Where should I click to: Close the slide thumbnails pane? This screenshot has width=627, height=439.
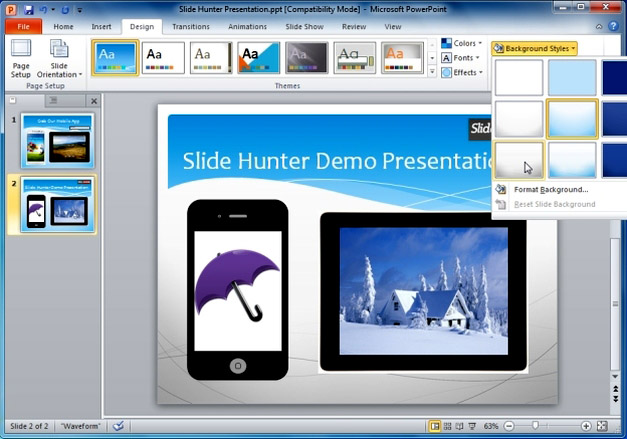pos(94,101)
